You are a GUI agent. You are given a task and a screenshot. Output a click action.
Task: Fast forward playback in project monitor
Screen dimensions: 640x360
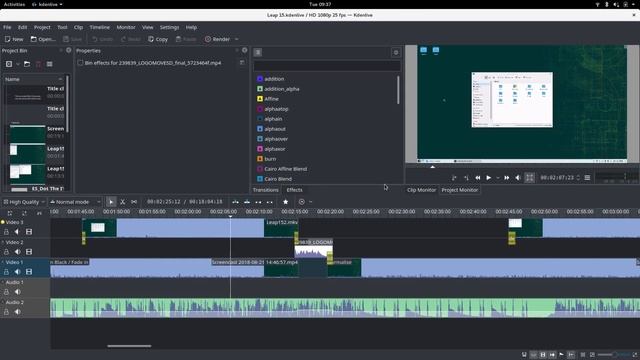click(x=507, y=178)
